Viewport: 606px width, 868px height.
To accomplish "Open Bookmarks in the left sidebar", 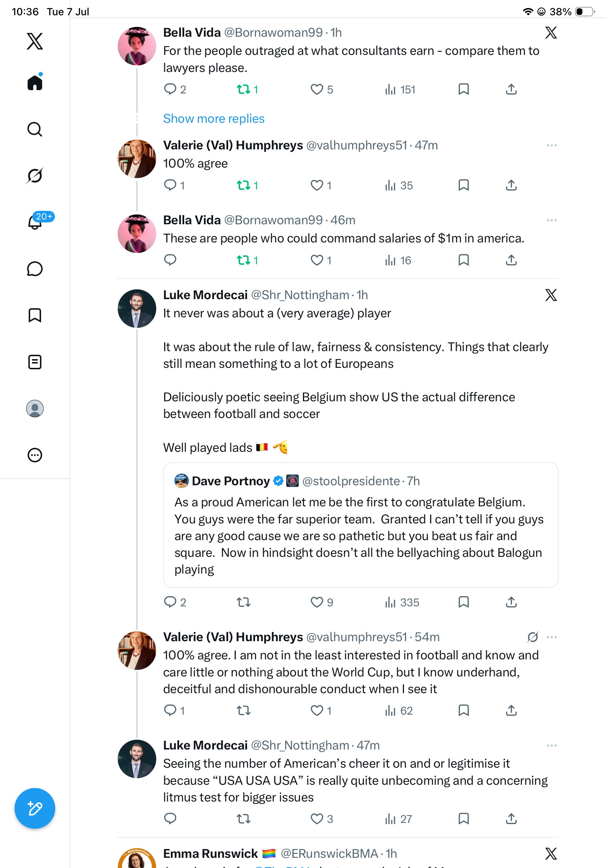I will tap(35, 315).
